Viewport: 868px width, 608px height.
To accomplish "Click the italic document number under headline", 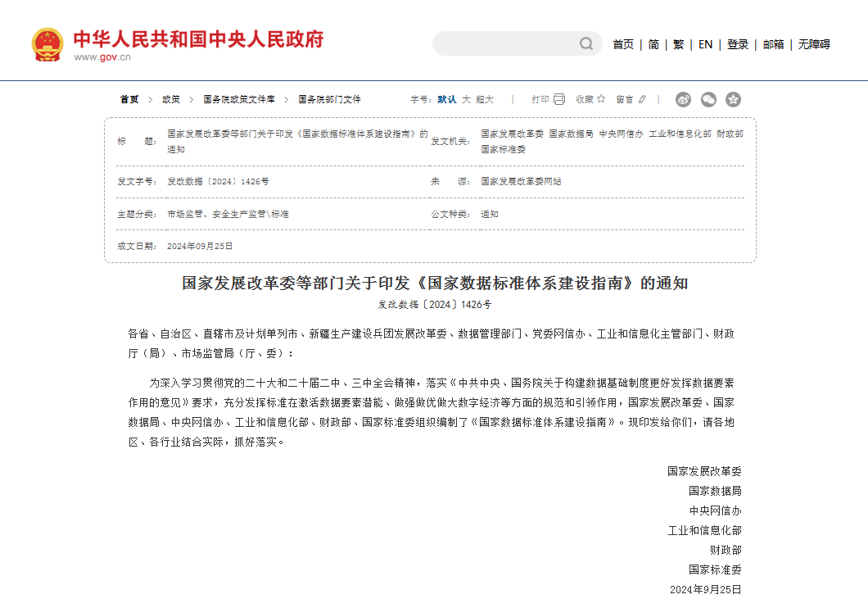I will (x=435, y=305).
